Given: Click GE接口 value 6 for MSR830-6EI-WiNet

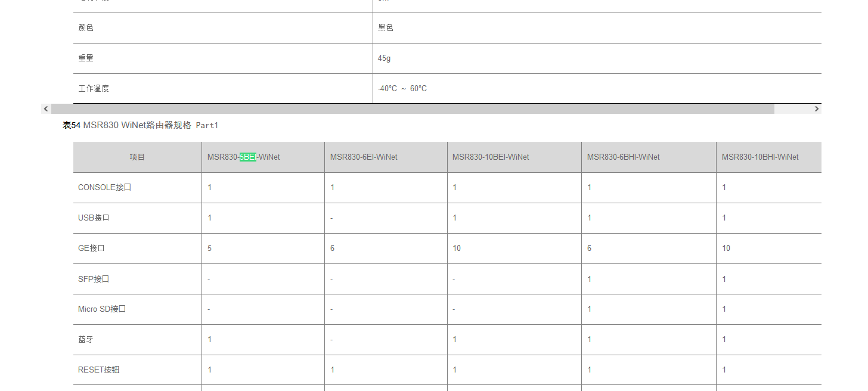Looking at the screenshot, I should 333,249.
